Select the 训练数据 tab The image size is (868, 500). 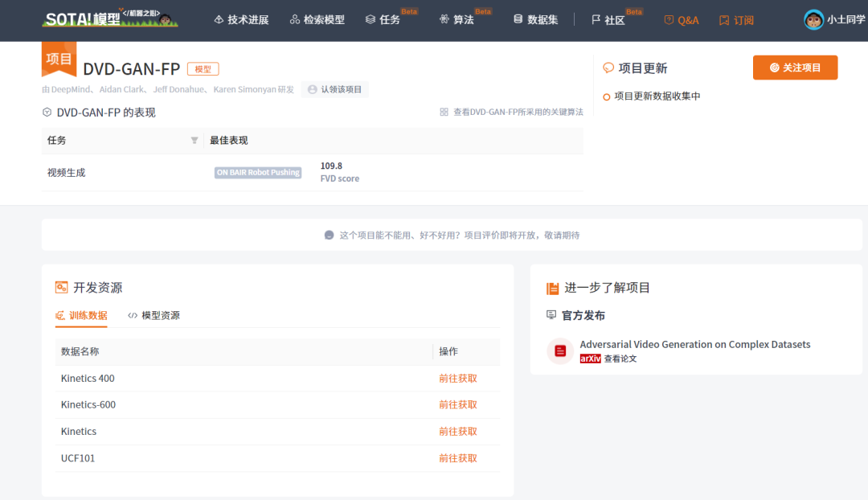82,315
